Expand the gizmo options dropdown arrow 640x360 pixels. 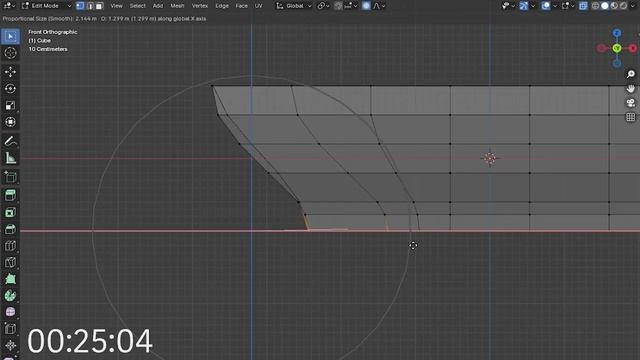pos(533,6)
